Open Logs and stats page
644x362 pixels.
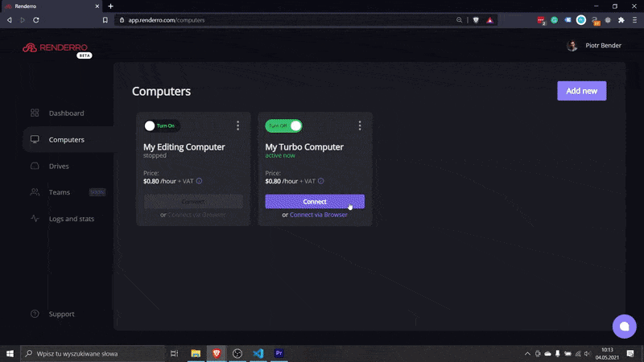point(72,219)
